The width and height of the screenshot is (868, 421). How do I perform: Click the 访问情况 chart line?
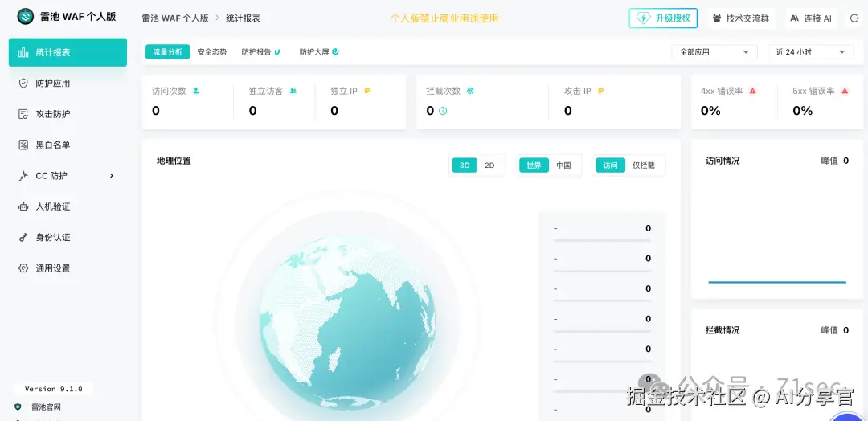coord(777,282)
